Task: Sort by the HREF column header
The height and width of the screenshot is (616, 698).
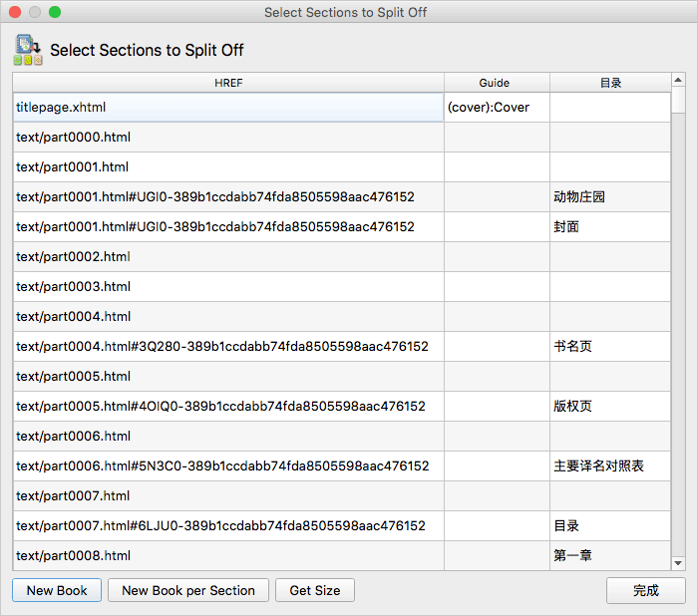Action: tap(228, 83)
